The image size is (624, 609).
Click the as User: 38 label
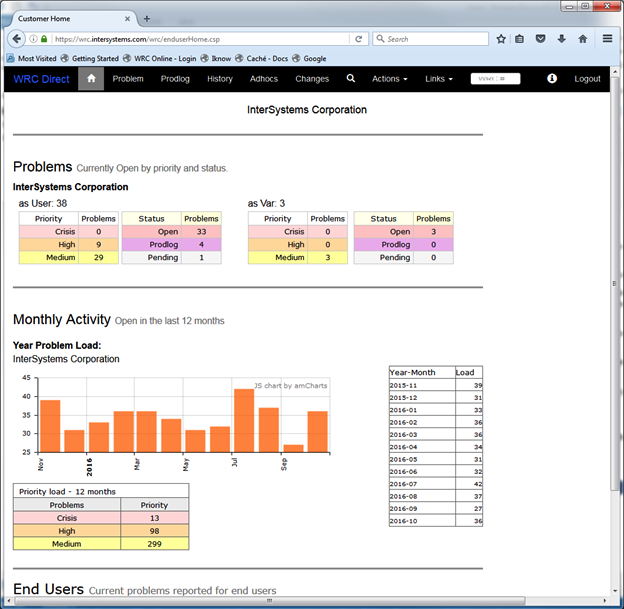(43, 203)
